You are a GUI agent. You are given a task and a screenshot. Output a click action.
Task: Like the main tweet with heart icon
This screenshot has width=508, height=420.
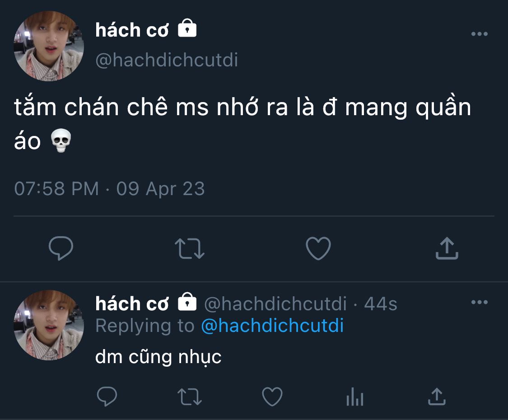click(x=318, y=248)
